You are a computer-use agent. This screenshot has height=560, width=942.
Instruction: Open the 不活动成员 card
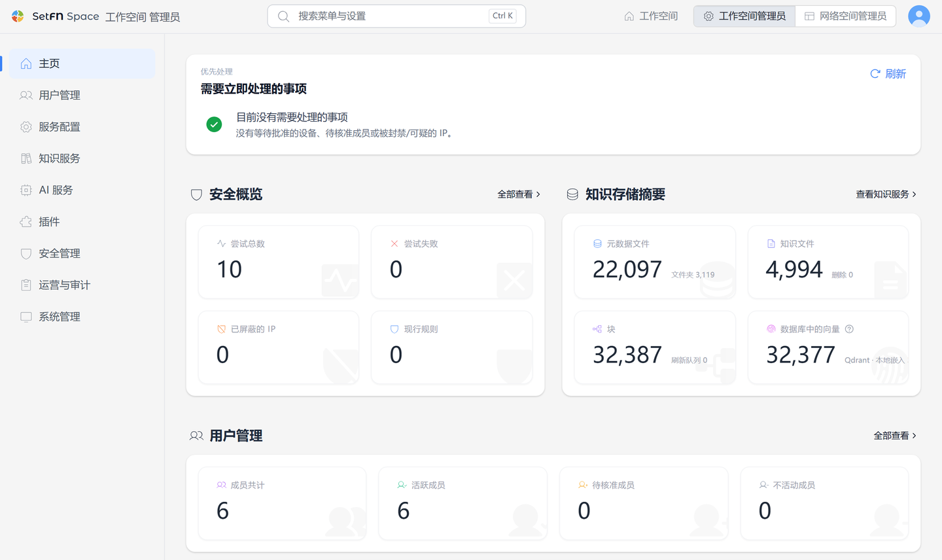coord(824,503)
